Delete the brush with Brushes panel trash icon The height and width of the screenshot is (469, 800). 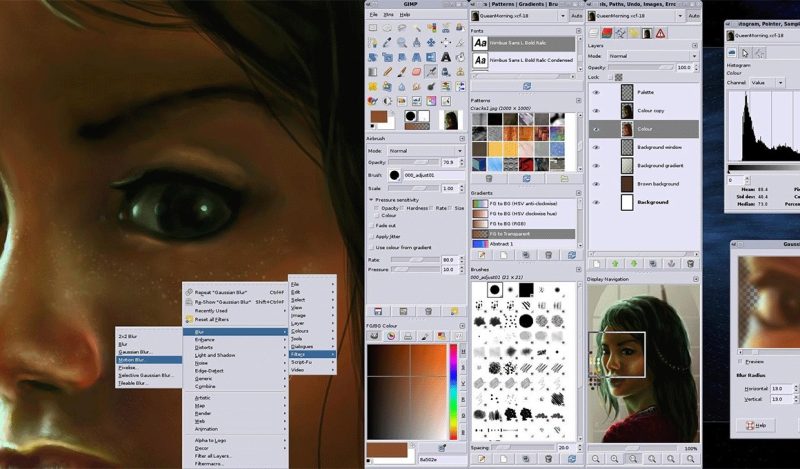tap(548, 459)
